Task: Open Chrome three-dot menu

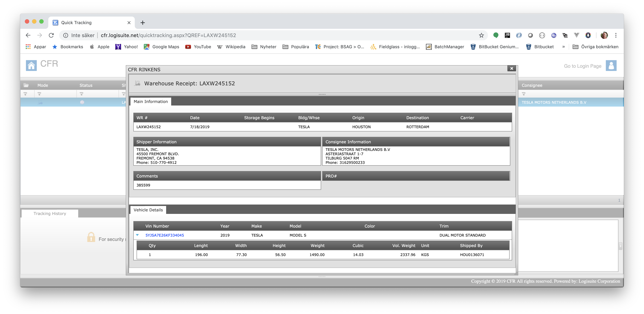Action: tap(616, 35)
